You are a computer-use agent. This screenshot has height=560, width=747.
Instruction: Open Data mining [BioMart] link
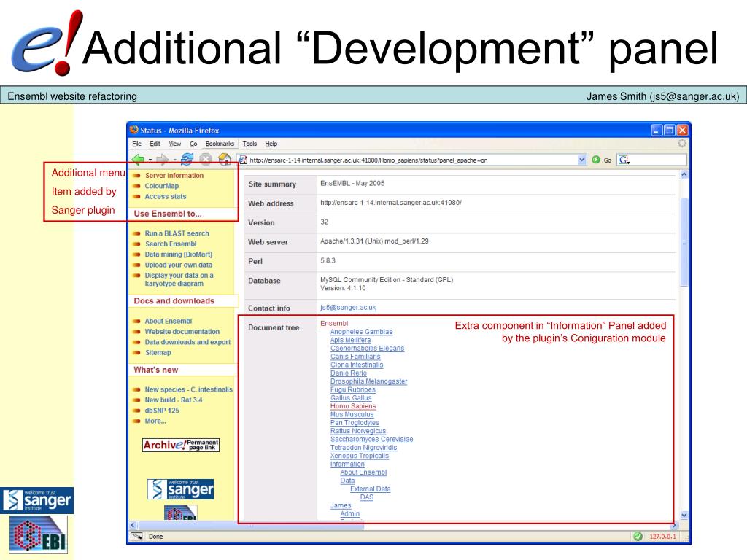pyautogui.click(x=179, y=254)
